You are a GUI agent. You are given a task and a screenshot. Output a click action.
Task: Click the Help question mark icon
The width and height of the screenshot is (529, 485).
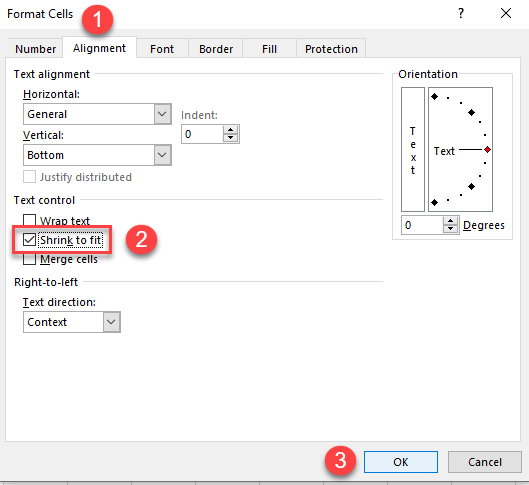pyautogui.click(x=461, y=13)
